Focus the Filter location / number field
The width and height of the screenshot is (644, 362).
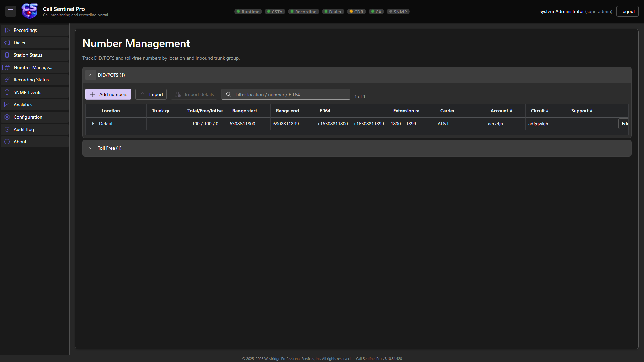286,94
